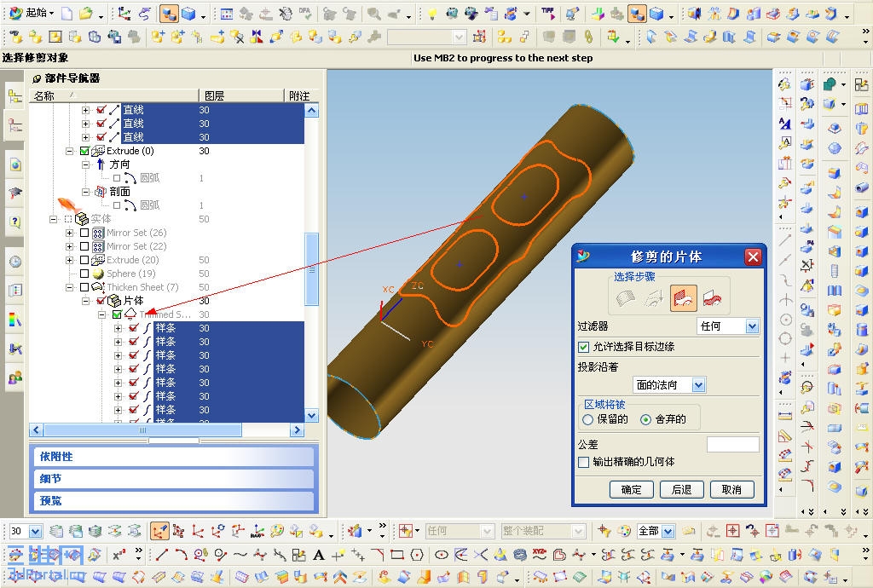Open the 起始 start menu
The height and width of the screenshot is (588, 873).
click(x=32, y=13)
